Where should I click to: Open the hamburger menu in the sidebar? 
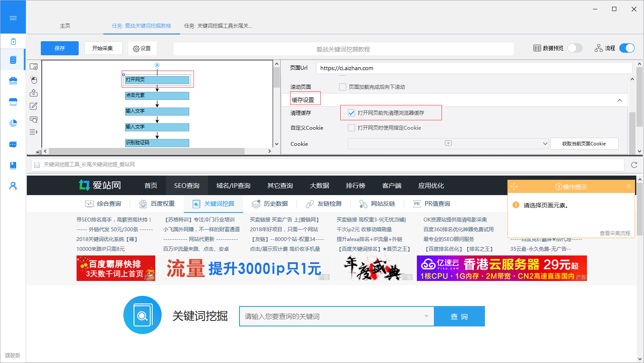pyautogui.click(x=13, y=18)
